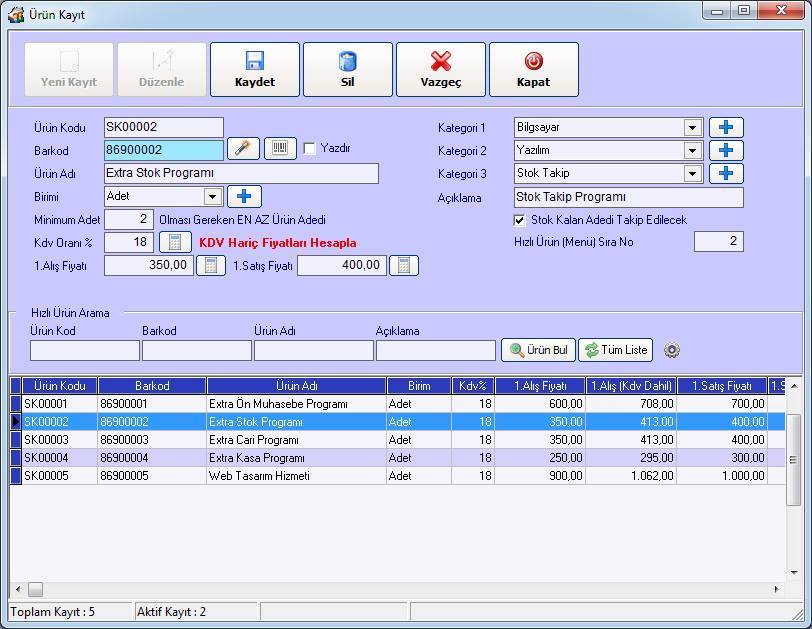Viewport: 812px width, 629px height.
Task: Toggle the Yazdır checkbox
Action: point(309,149)
